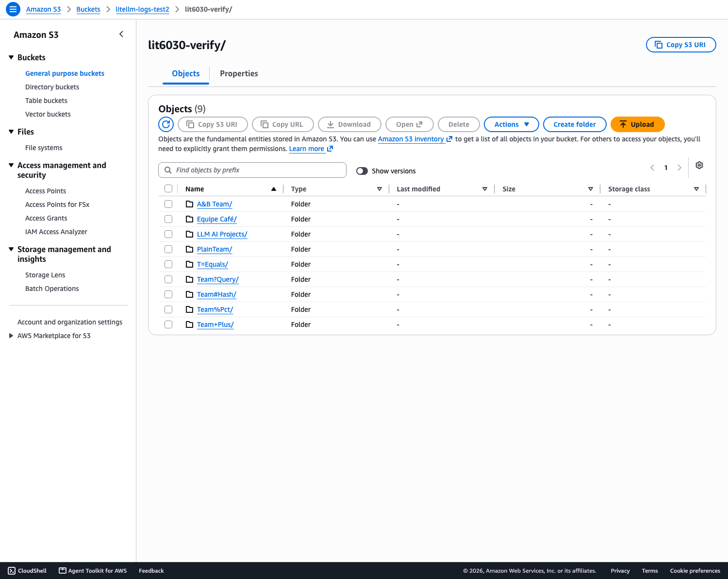728x579 pixels.
Task: Switch to the Properties tab
Action: point(239,73)
